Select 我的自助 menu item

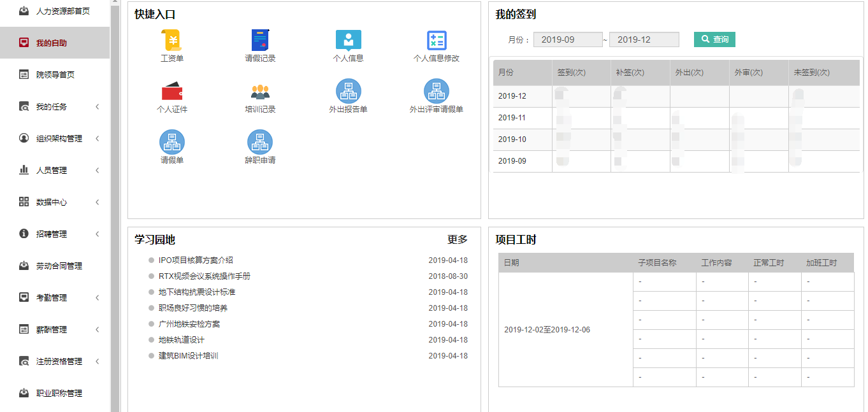[x=55, y=43]
